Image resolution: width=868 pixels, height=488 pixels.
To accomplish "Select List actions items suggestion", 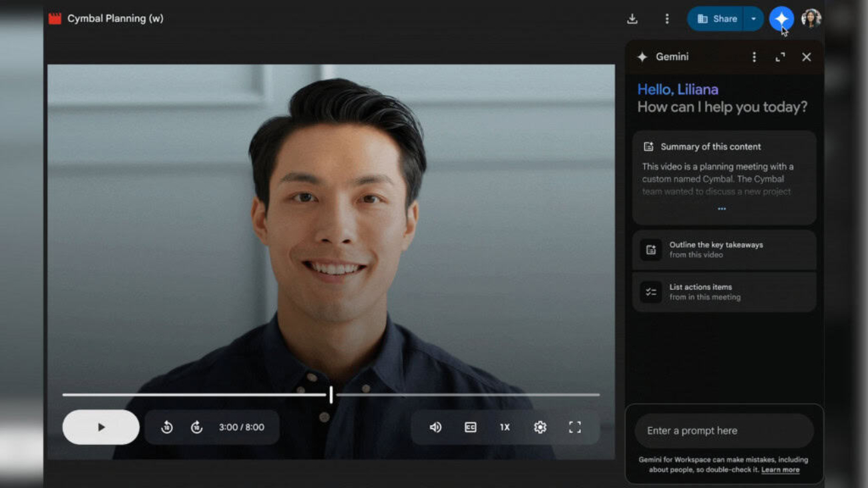I will coord(724,292).
